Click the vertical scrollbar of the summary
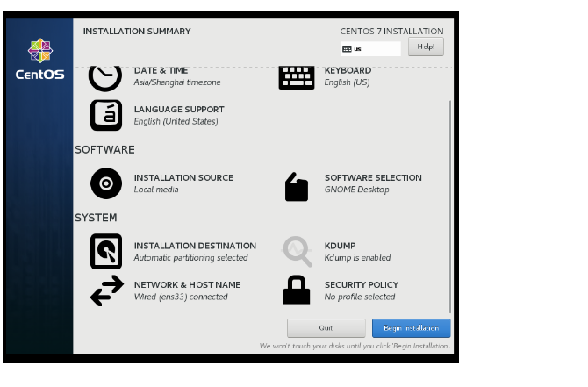This screenshot has height=387, width=588. point(450,206)
